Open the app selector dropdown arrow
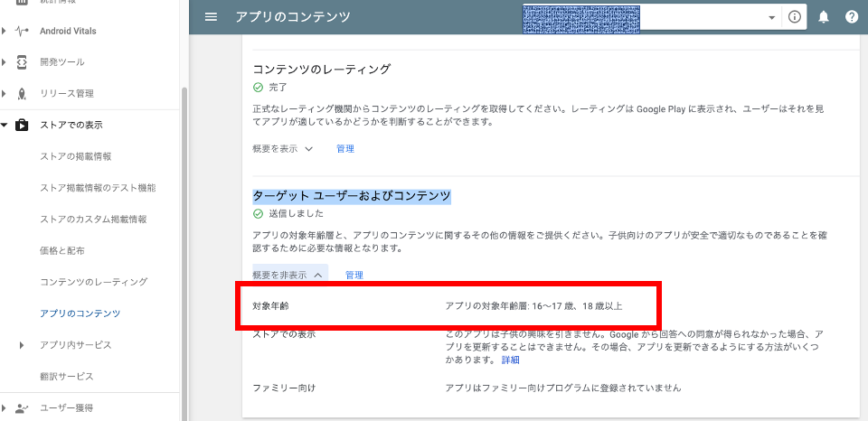The image size is (868, 421). coord(771,18)
